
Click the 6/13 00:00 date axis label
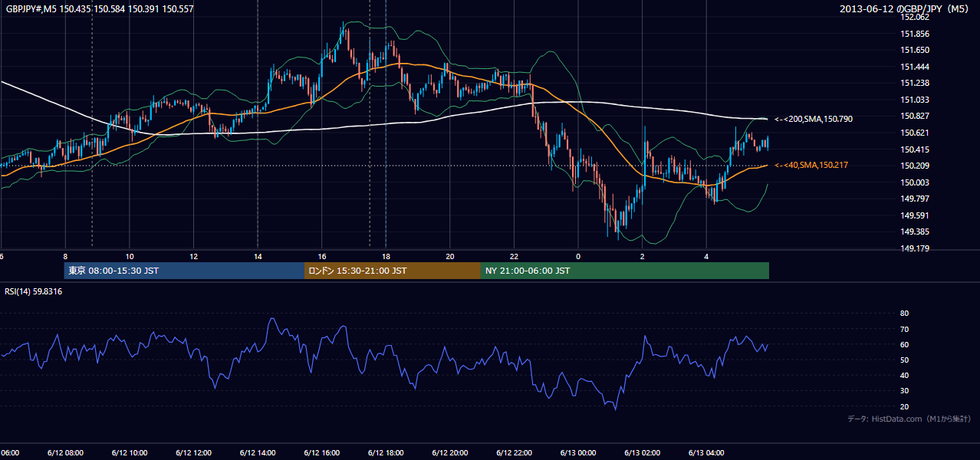(x=578, y=452)
